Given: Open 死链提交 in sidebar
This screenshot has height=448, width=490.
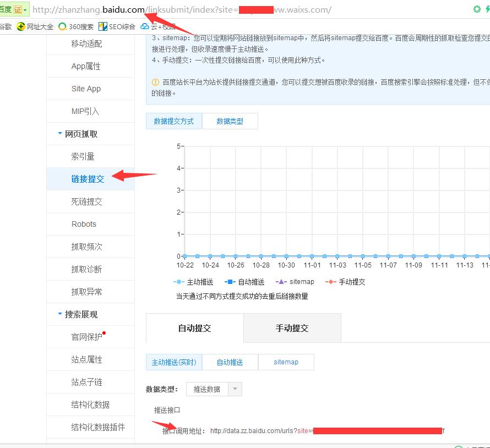Looking at the screenshot, I should pos(91,201).
